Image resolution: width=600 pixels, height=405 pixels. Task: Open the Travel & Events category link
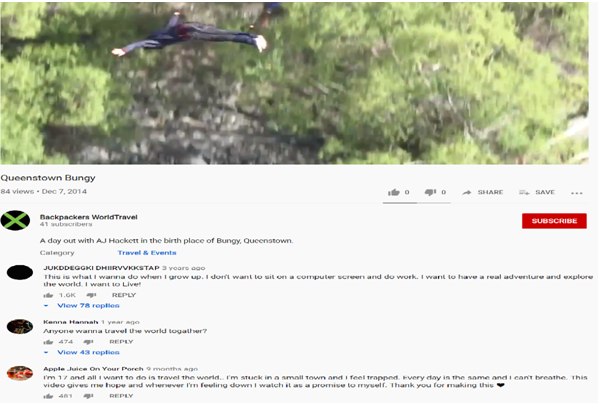pos(147,253)
